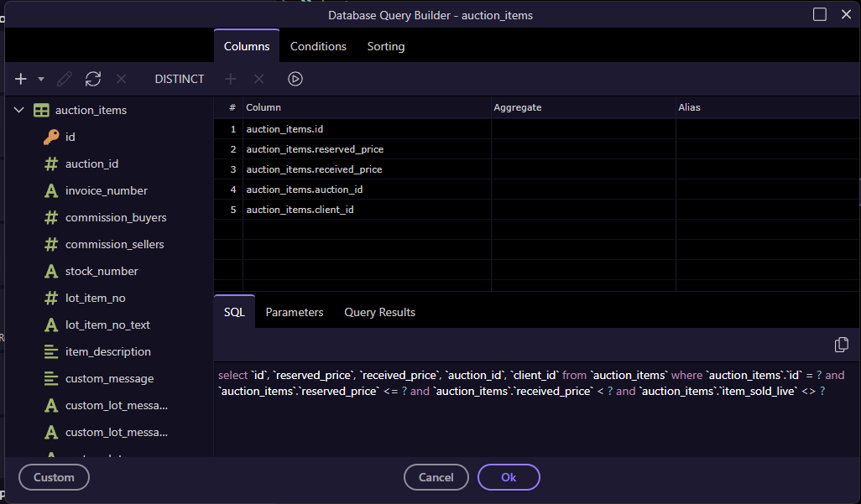The width and height of the screenshot is (861, 504).
Task: Open the Sorting tab
Action: pyautogui.click(x=386, y=46)
